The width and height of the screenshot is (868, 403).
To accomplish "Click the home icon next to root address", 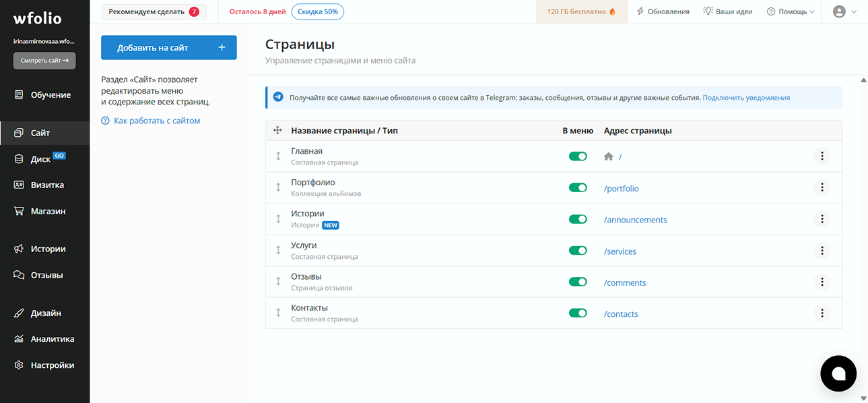I will pyautogui.click(x=609, y=156).
